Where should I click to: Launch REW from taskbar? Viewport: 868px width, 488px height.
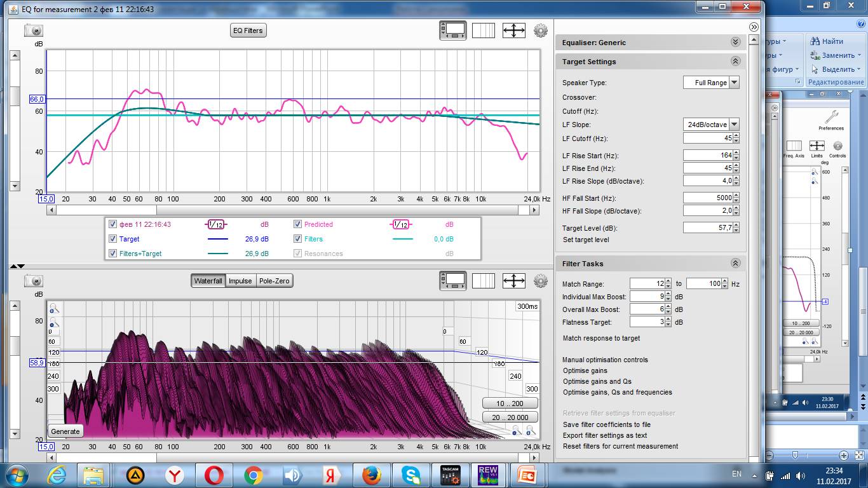click(487, 475)
